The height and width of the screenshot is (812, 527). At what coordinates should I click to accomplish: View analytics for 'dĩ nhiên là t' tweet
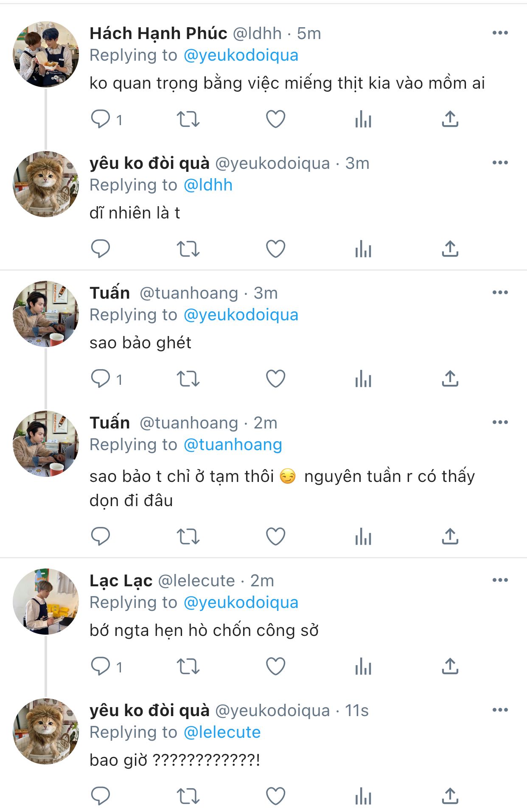pyautogui.click(x=363, y=249)
